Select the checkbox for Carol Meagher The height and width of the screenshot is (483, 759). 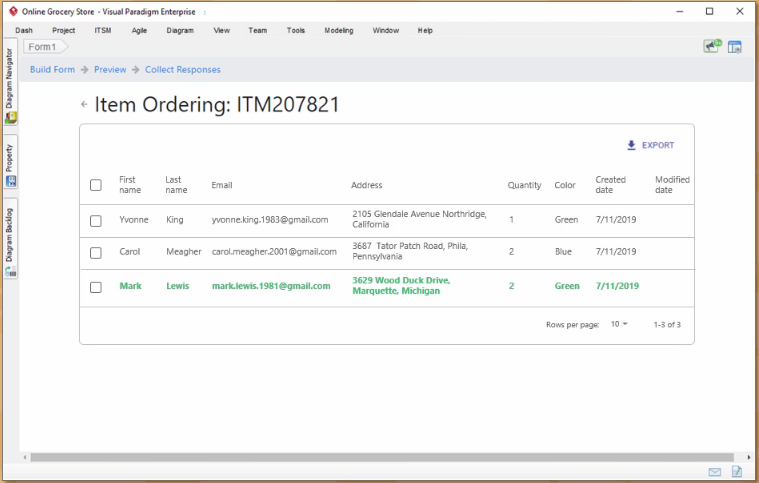96,253
